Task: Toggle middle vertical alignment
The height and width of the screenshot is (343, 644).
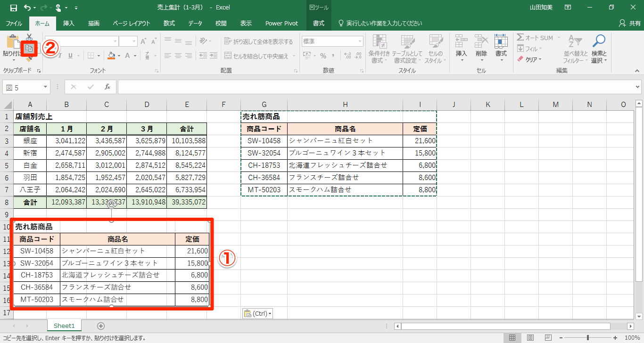Action: coord(177,41)
